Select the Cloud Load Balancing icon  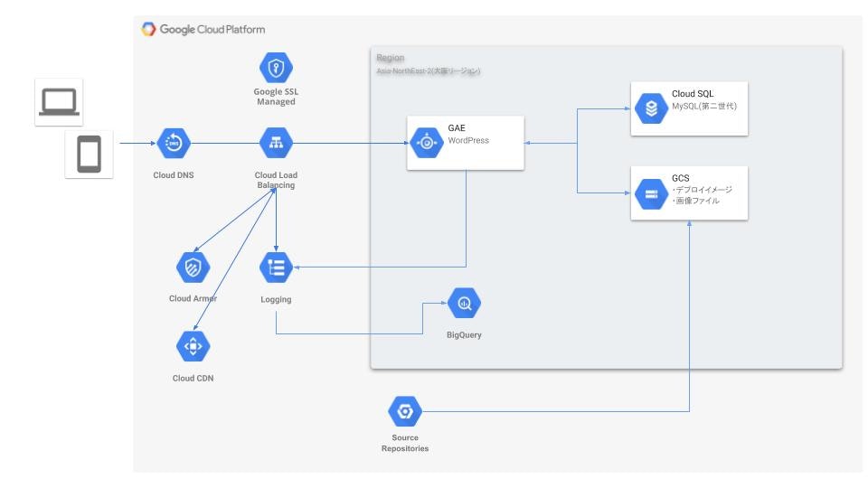[x=276, y=144]
